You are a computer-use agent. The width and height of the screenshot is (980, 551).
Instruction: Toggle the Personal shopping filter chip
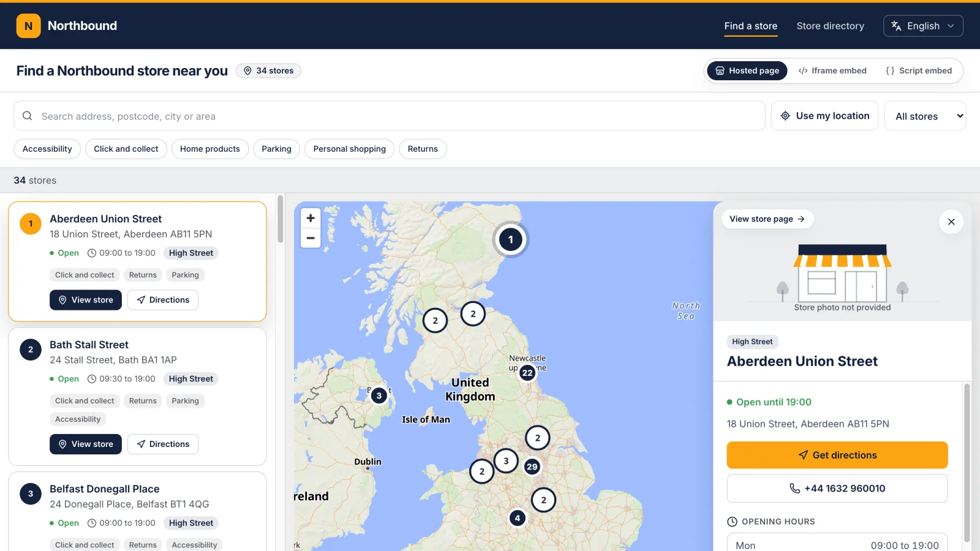[x=350, y=149]
